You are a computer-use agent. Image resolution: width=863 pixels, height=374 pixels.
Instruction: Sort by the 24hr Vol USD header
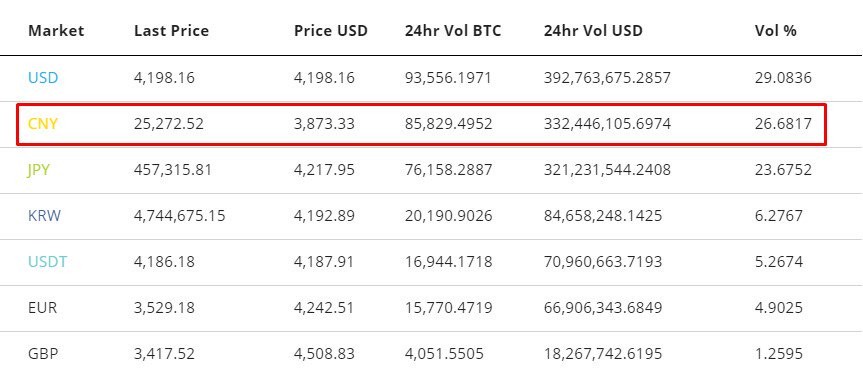(593, 31)
